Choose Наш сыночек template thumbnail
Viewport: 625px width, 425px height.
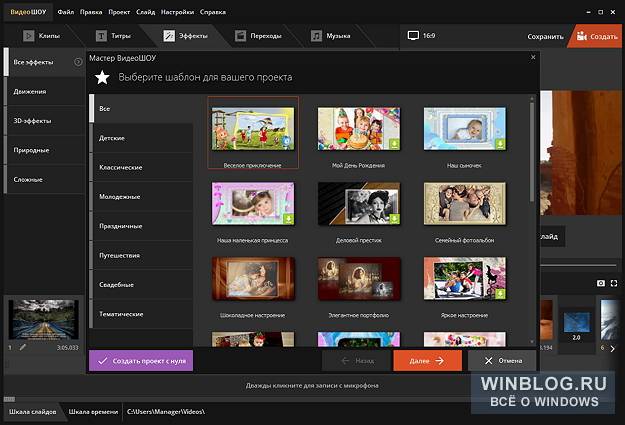[x=465, y=128]
